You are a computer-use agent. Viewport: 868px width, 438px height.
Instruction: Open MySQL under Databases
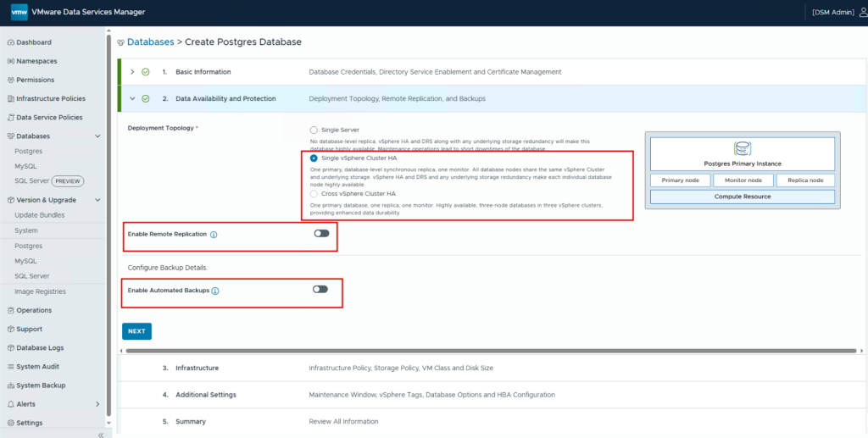(x=26, y=166)
